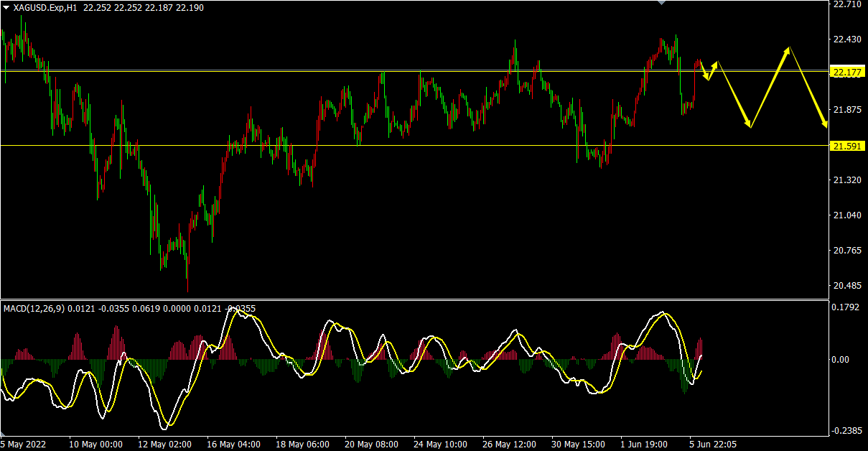Image resolution: width=868 pixels, height=451 pixels.
Task: Click the 20.485 value on price axis
Action: coord(847,286)
